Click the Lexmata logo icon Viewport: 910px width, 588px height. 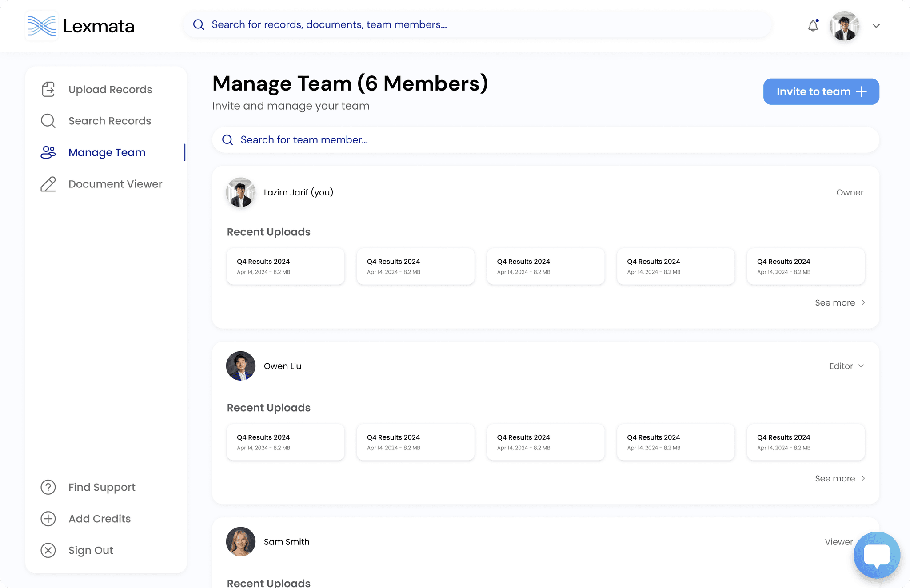(x=41, y=26)
